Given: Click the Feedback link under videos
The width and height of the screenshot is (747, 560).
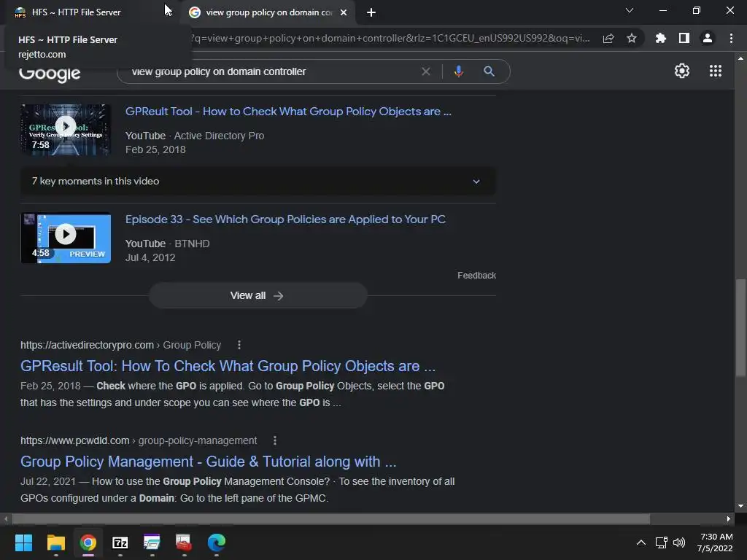Looking at the screenshot, I should pyautogui.click(x=476, y=276).
